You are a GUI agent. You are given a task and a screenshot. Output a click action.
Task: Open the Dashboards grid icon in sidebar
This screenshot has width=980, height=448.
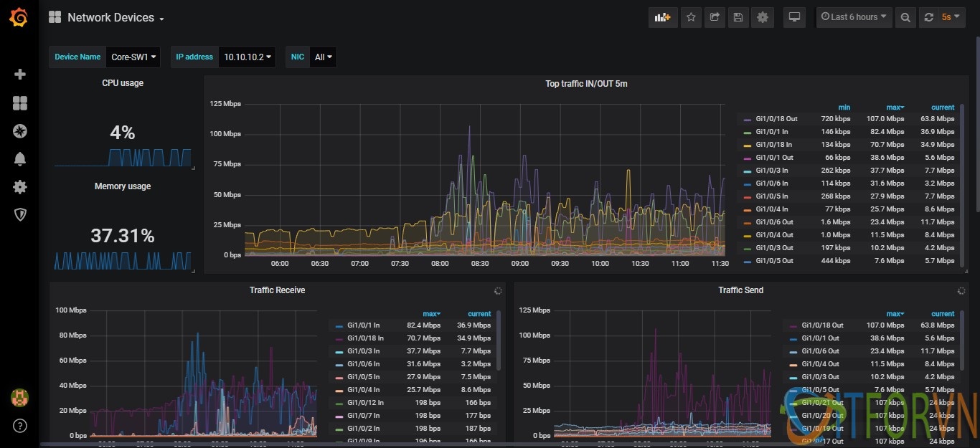[x=20, y=104]
